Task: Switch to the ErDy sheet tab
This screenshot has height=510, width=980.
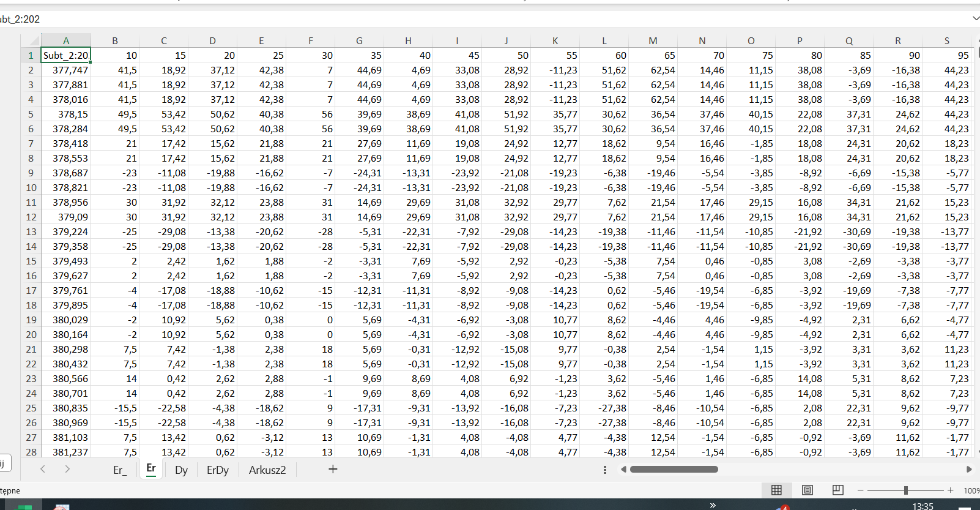Action: 217,470
